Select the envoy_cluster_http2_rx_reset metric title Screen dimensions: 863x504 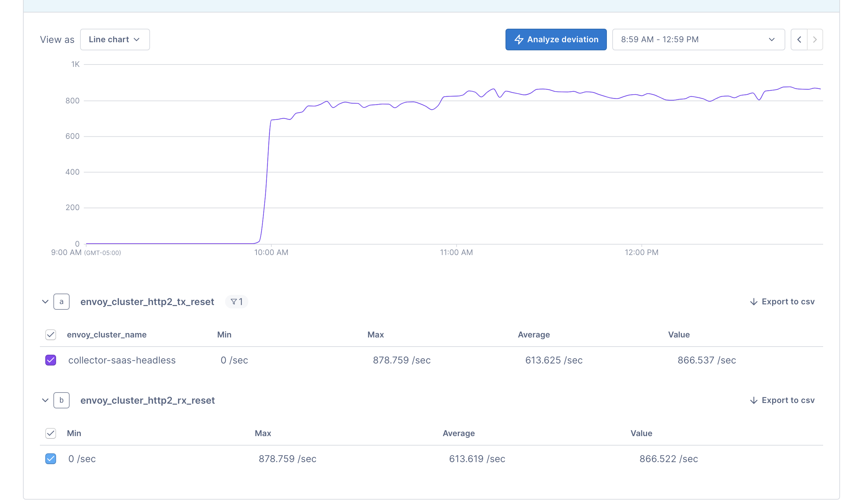148,400
